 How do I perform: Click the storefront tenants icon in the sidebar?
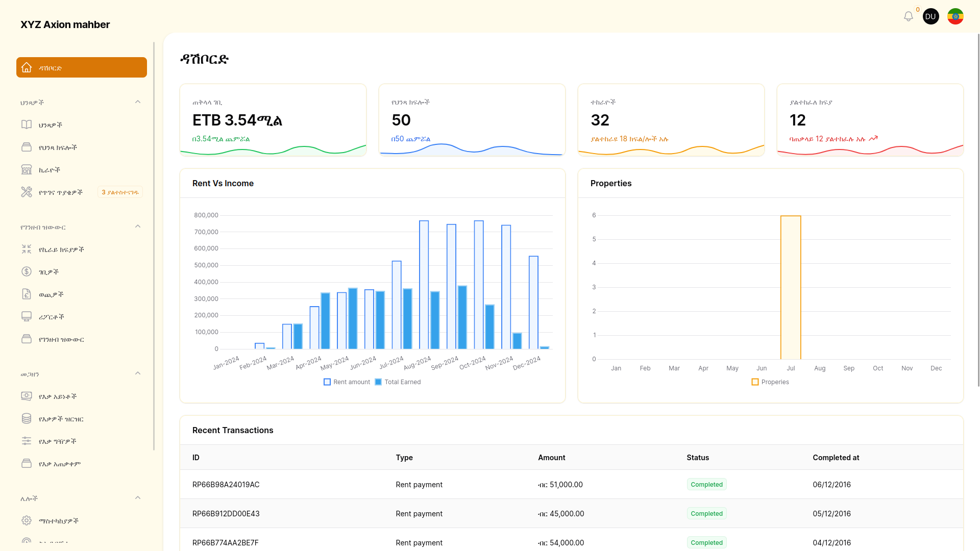point(27,169)
